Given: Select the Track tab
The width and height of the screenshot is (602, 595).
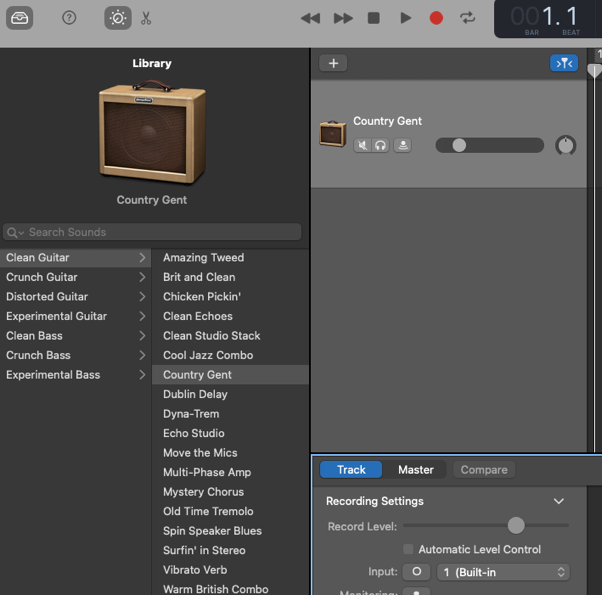Looking at the screenshot, I should pyautogui.click(x=351, y=469).
